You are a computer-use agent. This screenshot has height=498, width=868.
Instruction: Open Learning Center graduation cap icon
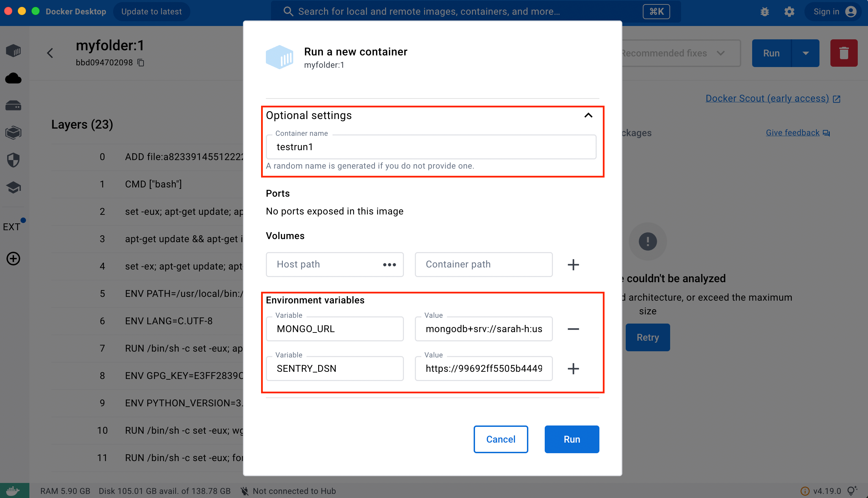tap(13, 187)
